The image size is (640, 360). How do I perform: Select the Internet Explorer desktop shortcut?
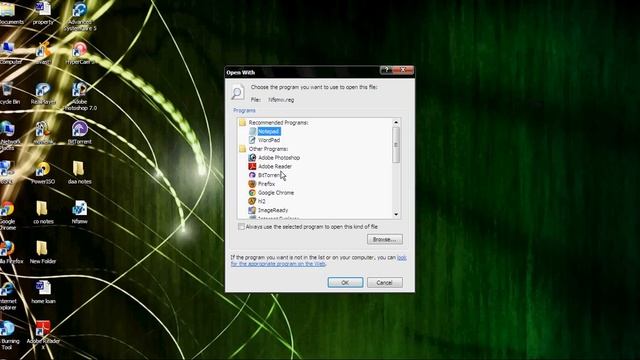tap(8, 296)
